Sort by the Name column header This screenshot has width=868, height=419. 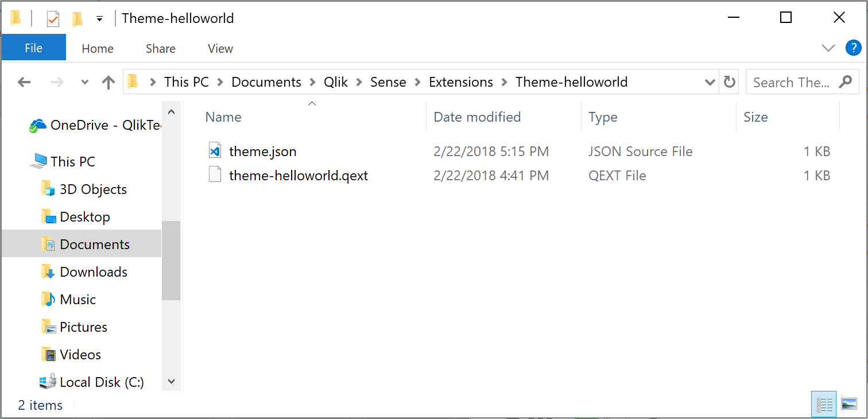point(223,117)
